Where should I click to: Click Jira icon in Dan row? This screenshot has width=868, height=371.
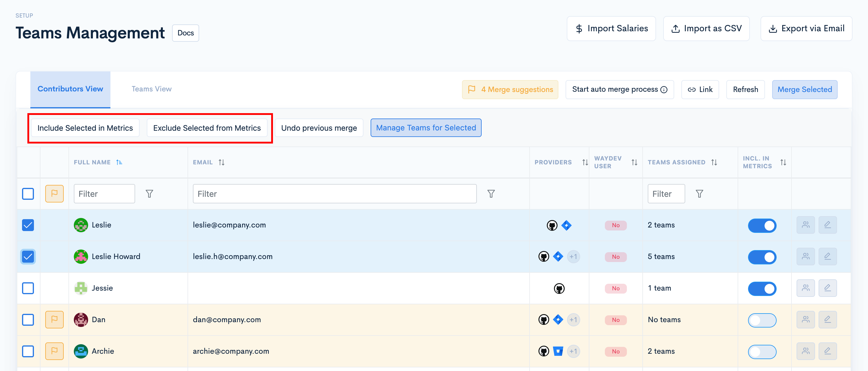[558, 320]
